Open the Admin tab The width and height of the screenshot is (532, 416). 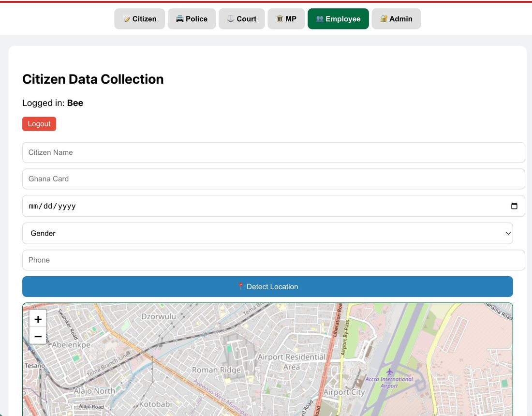click(x=396, y=19)
